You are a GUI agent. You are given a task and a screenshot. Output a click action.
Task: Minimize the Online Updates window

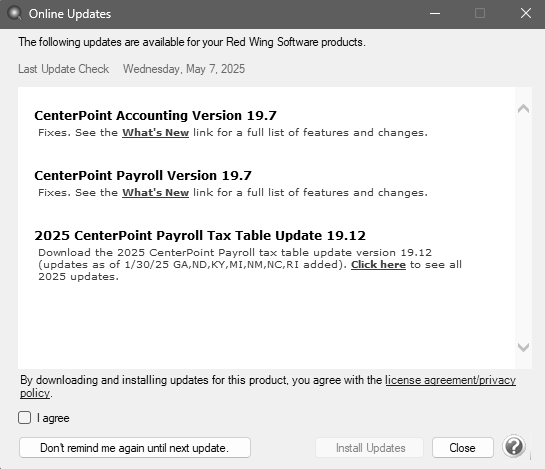435,14
